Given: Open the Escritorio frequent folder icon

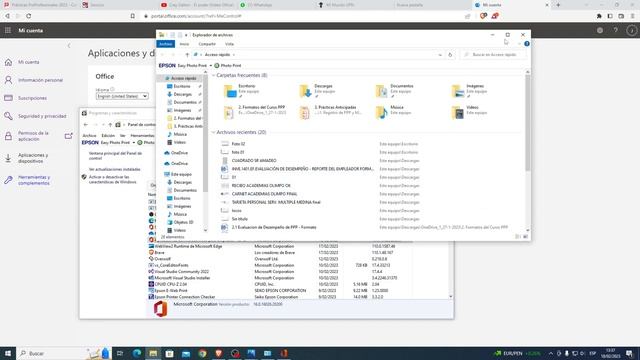Looking at the screenshot, I should [230, 91].
